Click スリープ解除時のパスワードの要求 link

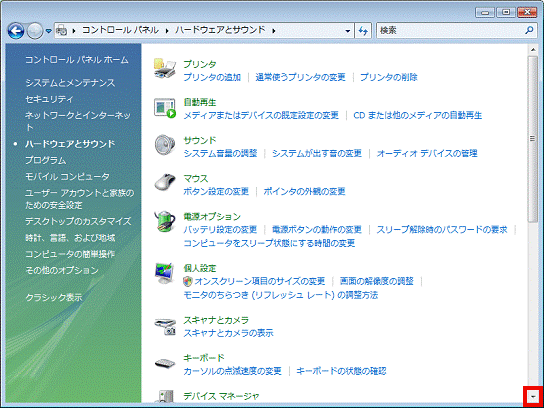click(442, 229)
